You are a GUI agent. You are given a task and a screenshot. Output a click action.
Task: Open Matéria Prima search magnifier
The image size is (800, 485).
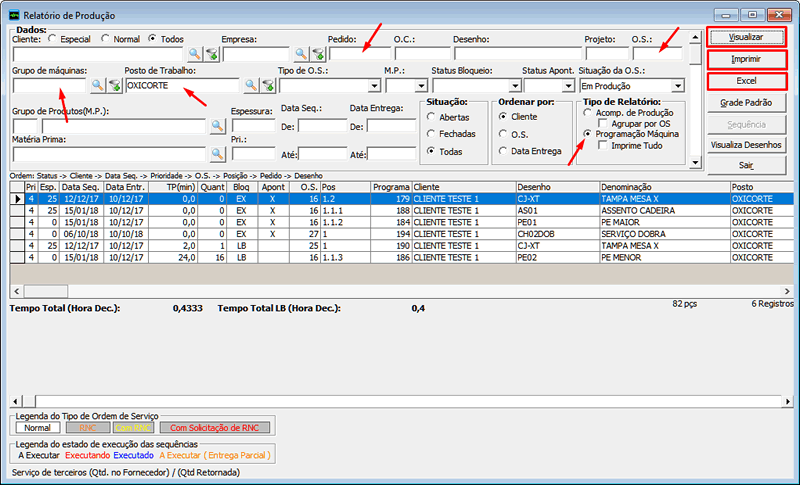[x=218, y=154]
